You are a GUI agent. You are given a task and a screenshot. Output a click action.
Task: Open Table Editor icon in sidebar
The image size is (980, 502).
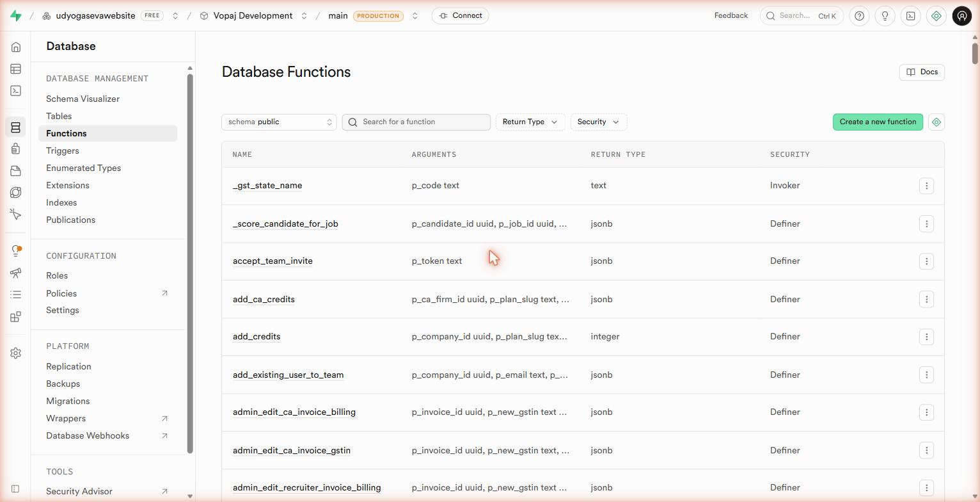(x=16, y=69)
